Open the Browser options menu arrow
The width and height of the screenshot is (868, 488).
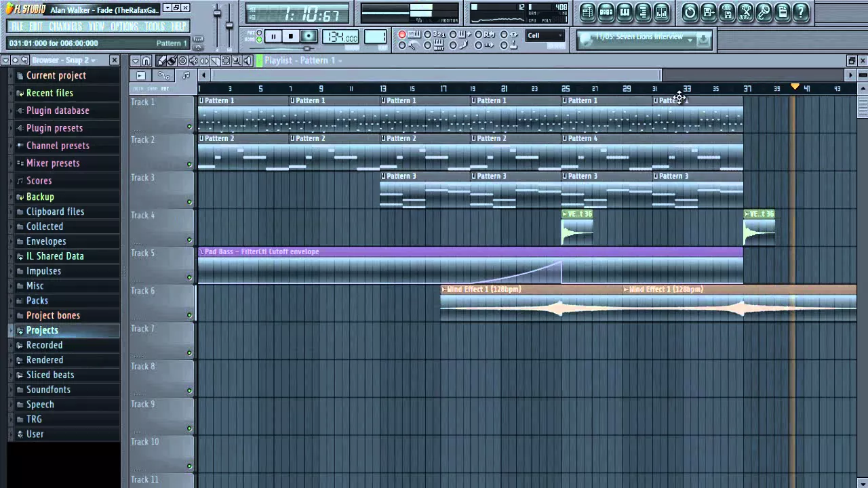click(x=5, y=60)
